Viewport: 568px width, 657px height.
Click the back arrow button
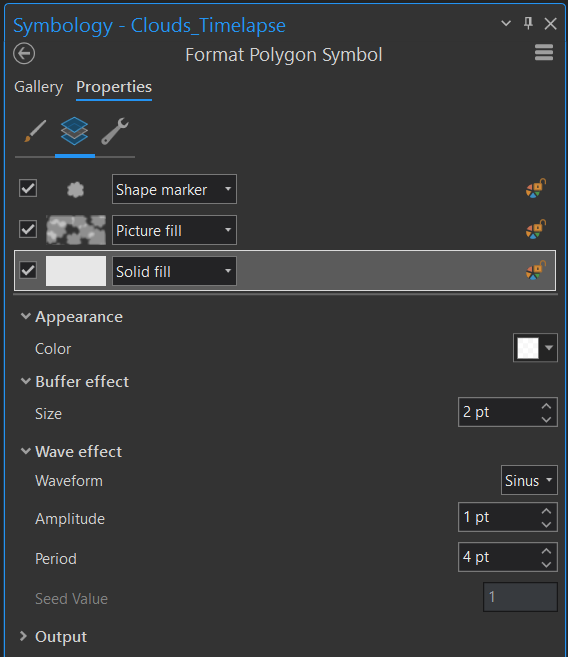click(x=24, y=54)
